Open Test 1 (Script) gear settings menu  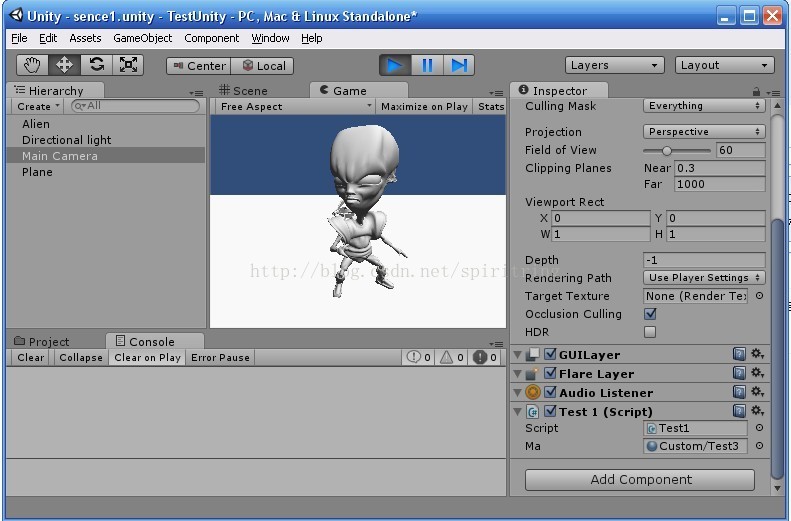(x=758, y=411)
